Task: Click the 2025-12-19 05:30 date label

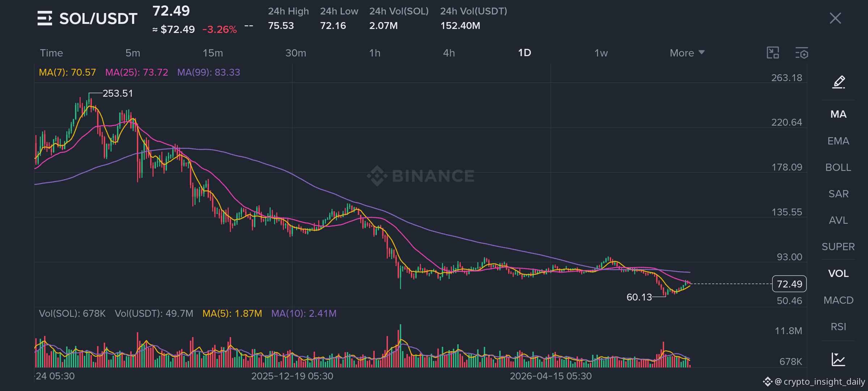Action: pos(292,376)
